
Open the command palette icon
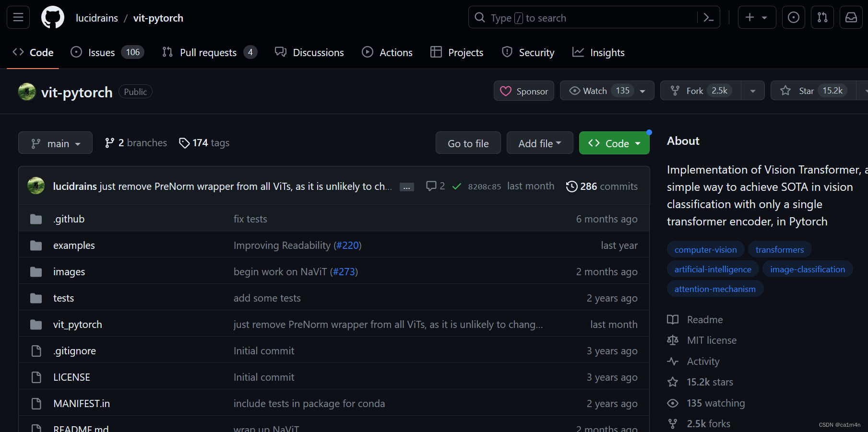coord(708,18)
